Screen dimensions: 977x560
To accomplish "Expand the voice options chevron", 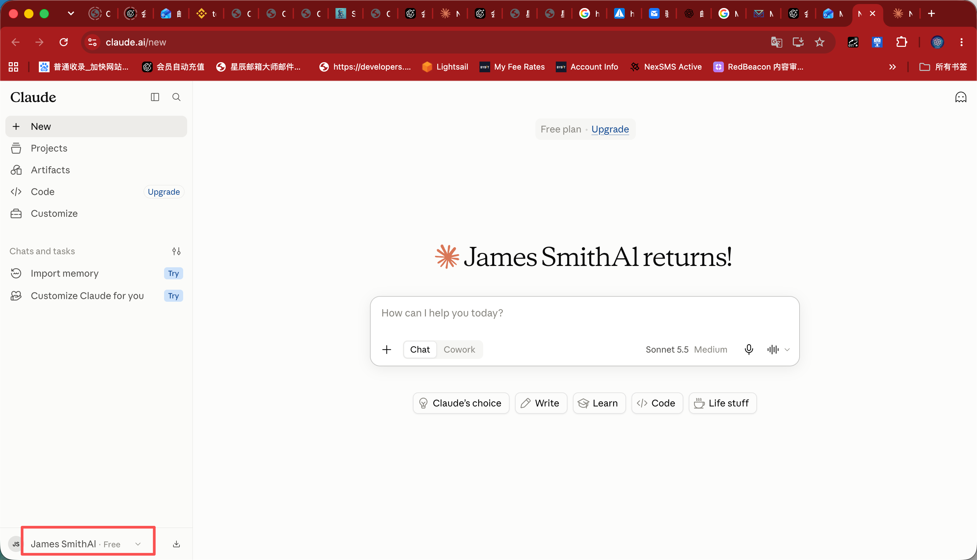I will (787, 349).
